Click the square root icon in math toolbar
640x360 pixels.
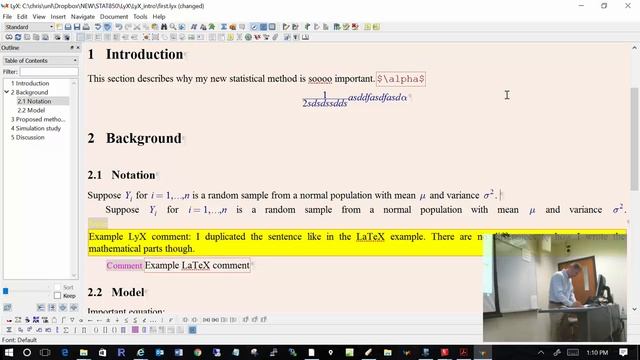(39, 330)
